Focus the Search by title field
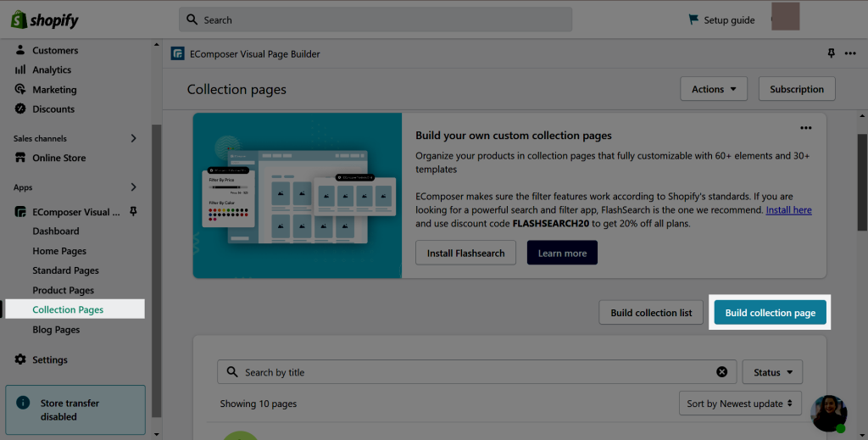Screen dimensions: 868x440 pos(476,372)
